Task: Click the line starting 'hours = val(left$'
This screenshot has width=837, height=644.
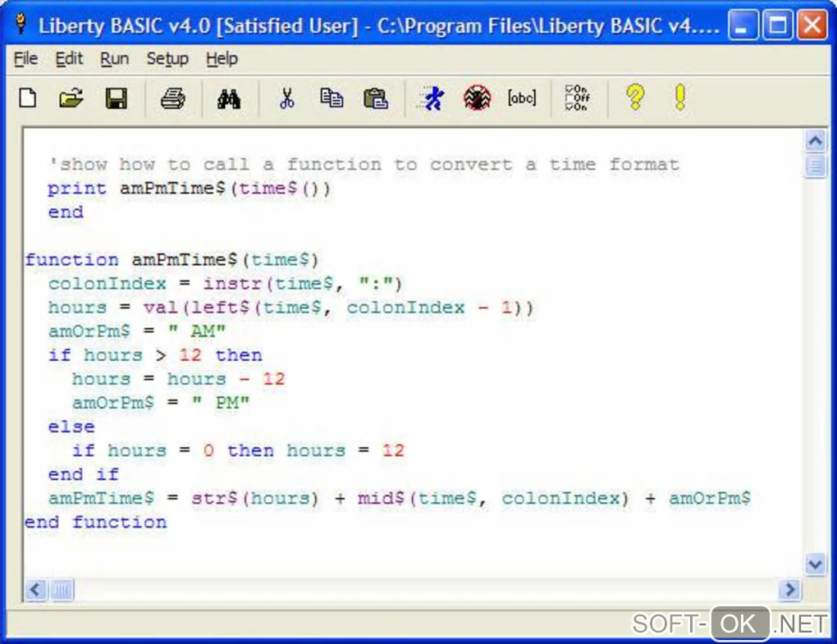Action: click(x=290, y=308)
